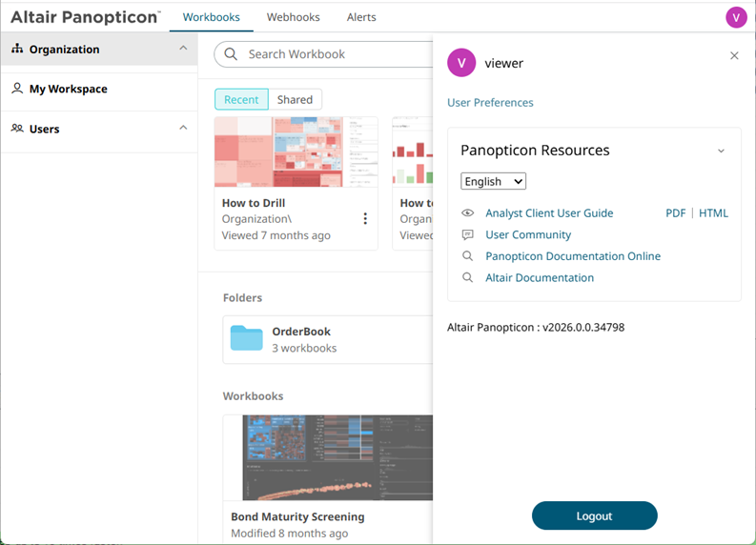This screenshot has height=545, width=756.
Task: Click the OrderBook folder icon
Action: point(247,338)
